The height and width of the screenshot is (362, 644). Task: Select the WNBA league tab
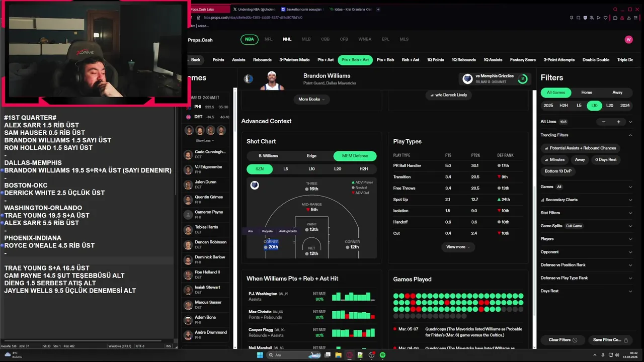(x=365, y=39)
